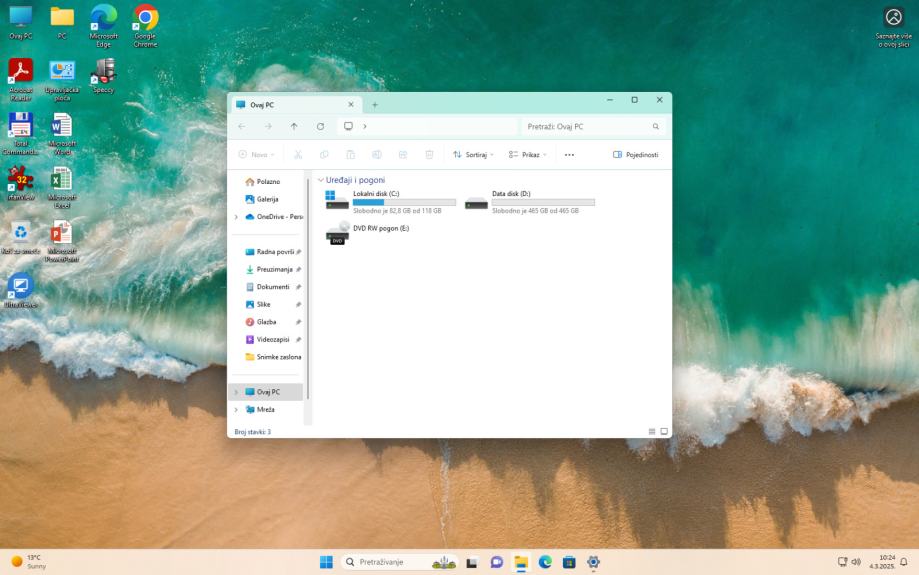Expand Mreža tree node chevron
The height and width of the screenshot is (575, 919).
point(236,410)
